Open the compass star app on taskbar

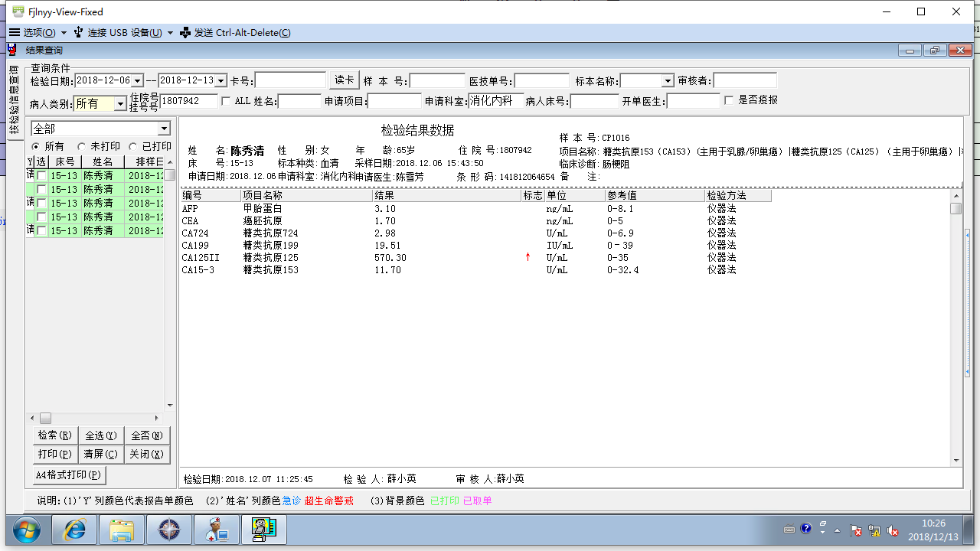click(x=169, y=530)
